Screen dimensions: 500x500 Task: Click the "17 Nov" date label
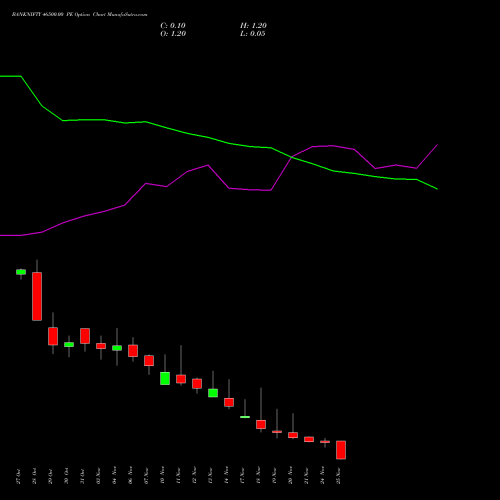[242, 475]
